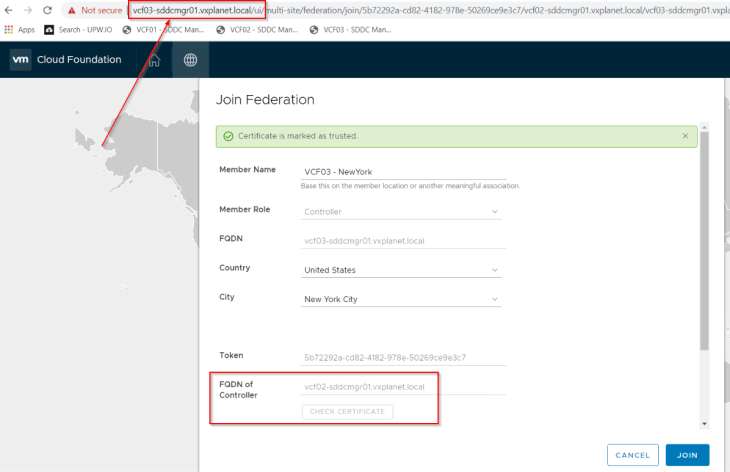Click the Cancel button
This screenshot has height=472, width=730.
632,455
